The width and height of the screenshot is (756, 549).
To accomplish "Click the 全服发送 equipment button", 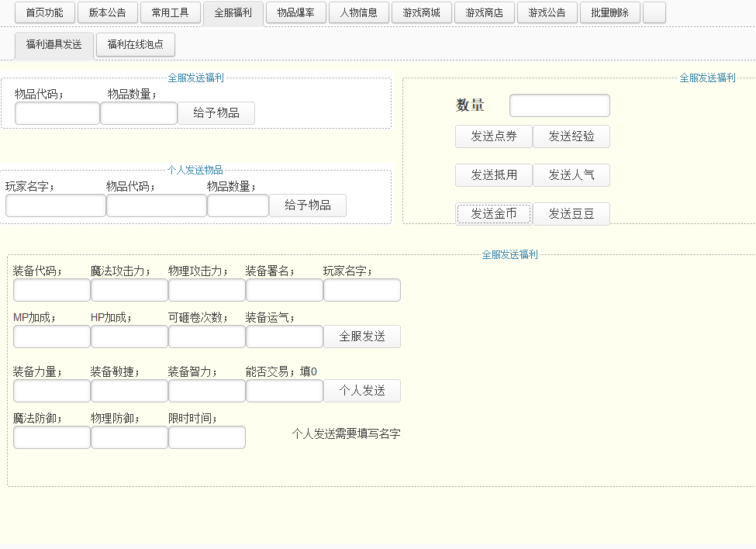I will [x=361, y=337].
